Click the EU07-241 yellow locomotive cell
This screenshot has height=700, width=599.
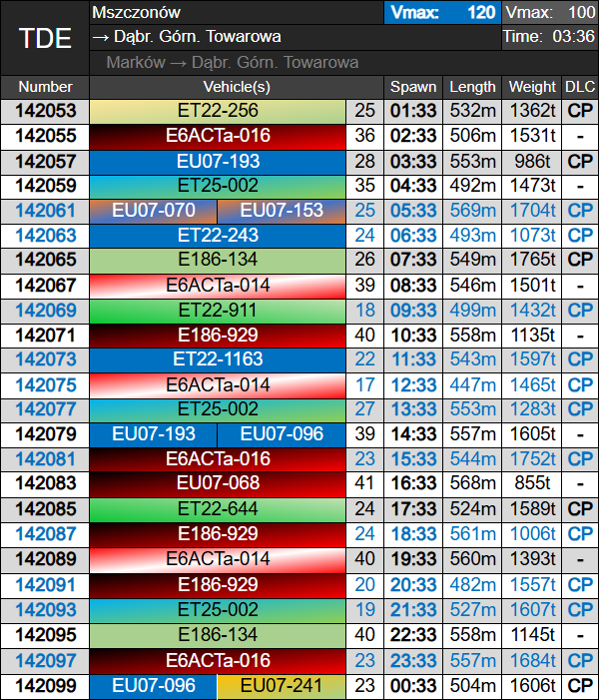(282, 686)
